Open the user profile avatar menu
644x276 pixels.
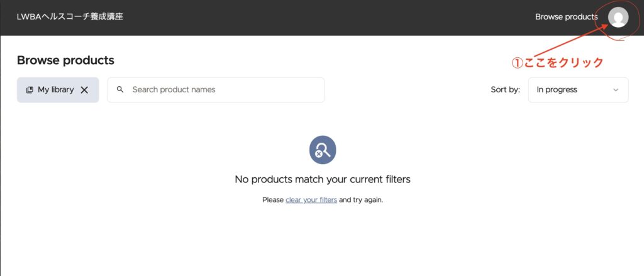click(x=618, y=18)
